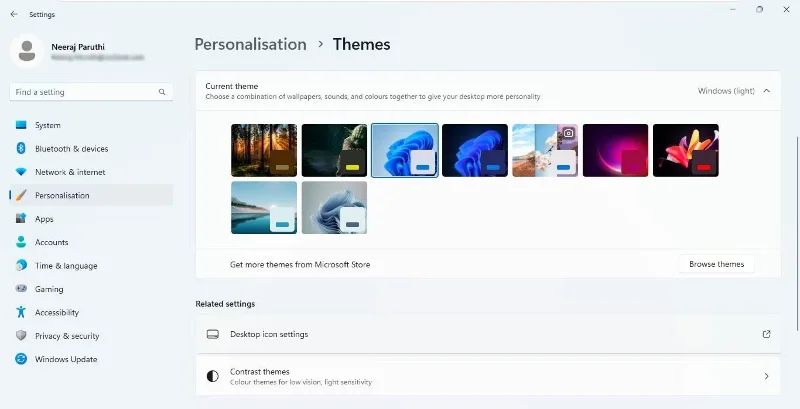Image resolution: width=800 pixels, height=409 pixels.
Task: Click Get more themes from Microsoft Store text
Action: tap(300, 264)
